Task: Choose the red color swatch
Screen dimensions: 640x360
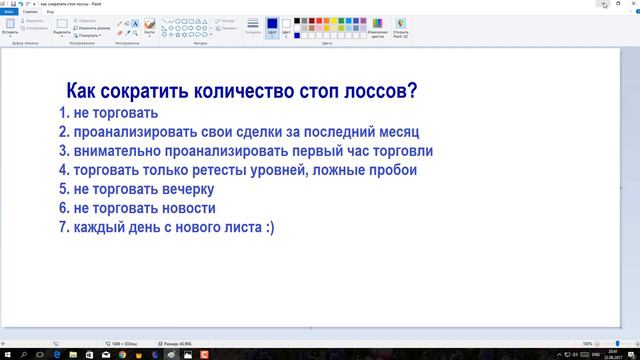Action: pyautogui.click(x=319, y=21)
